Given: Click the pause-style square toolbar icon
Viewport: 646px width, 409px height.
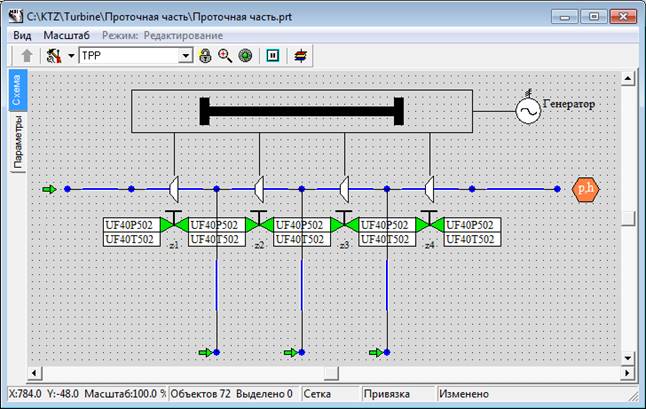Looking at the screenshot, I should [271, 56].
